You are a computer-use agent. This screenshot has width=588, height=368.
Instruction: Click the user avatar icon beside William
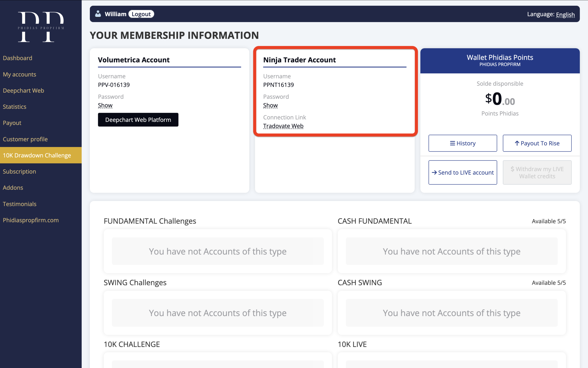[98, 14]
